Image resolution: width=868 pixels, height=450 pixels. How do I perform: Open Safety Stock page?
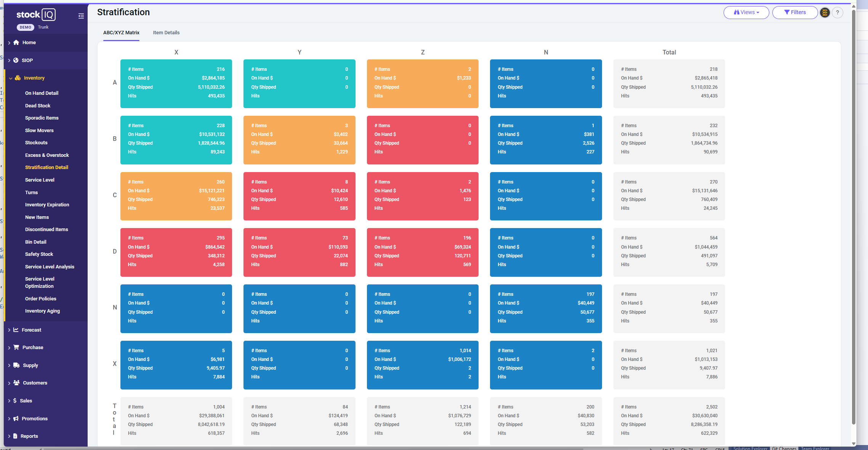pos(39,254)
